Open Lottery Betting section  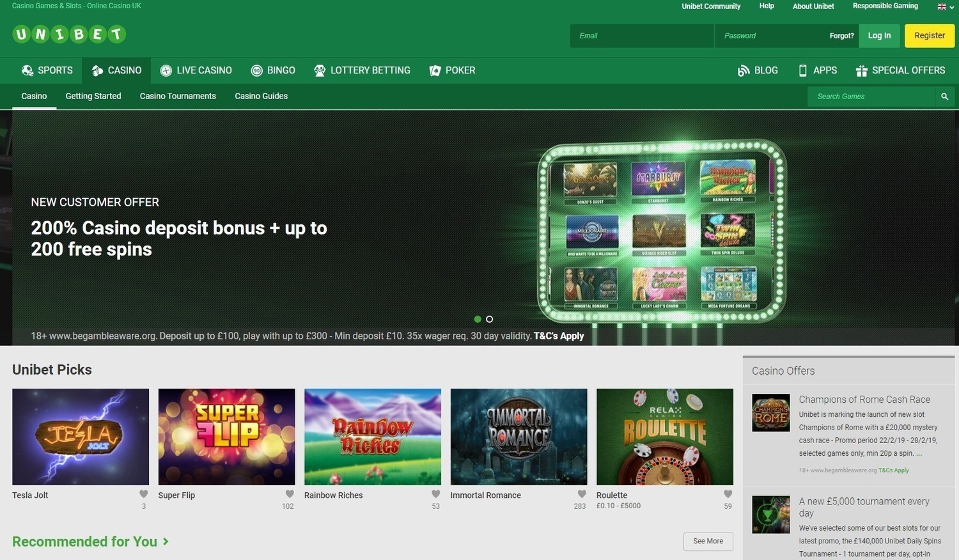[363, 70]
